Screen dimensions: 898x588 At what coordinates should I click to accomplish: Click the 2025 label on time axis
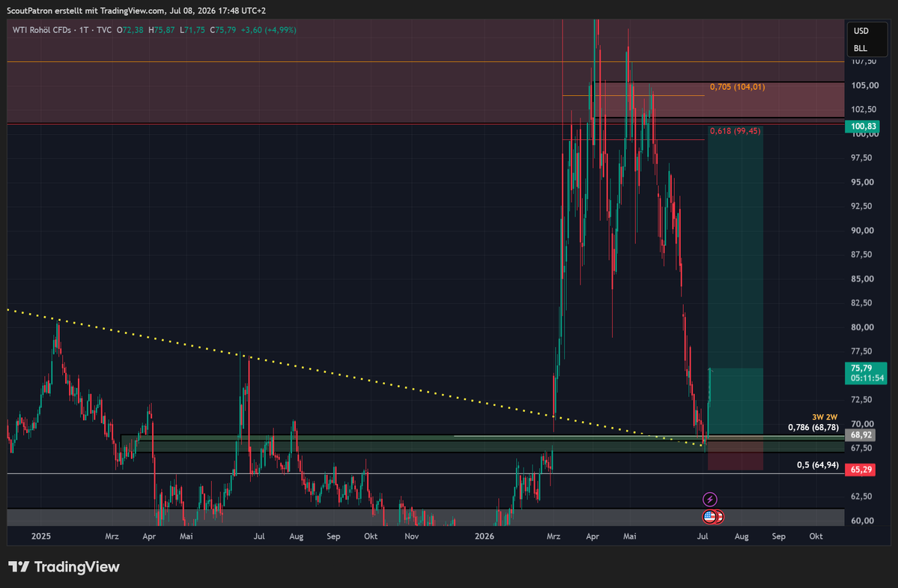tap(41, 536)
